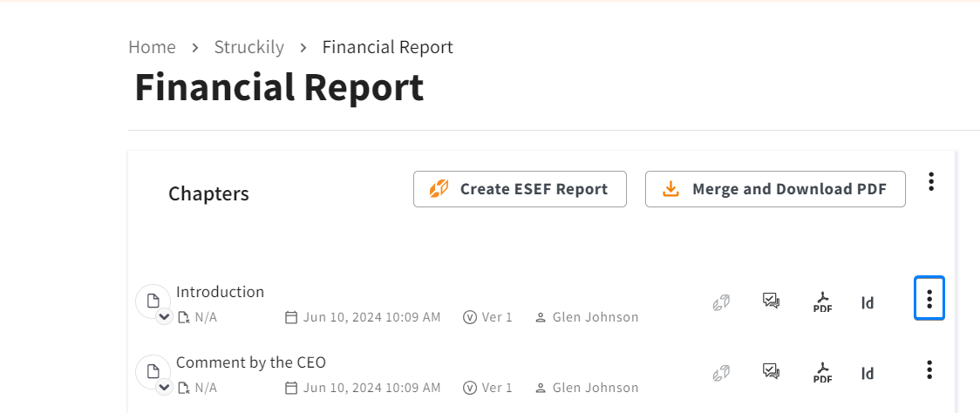This screenshot has width=980, height=413.
Task: Download the Introduction chapter as PDF
Action: (822, 302)
